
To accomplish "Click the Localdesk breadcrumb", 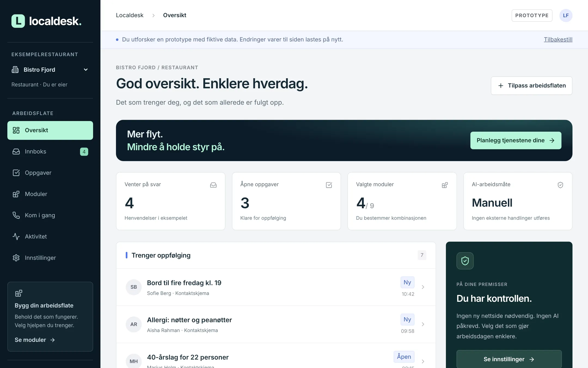I will pos(130,15).
